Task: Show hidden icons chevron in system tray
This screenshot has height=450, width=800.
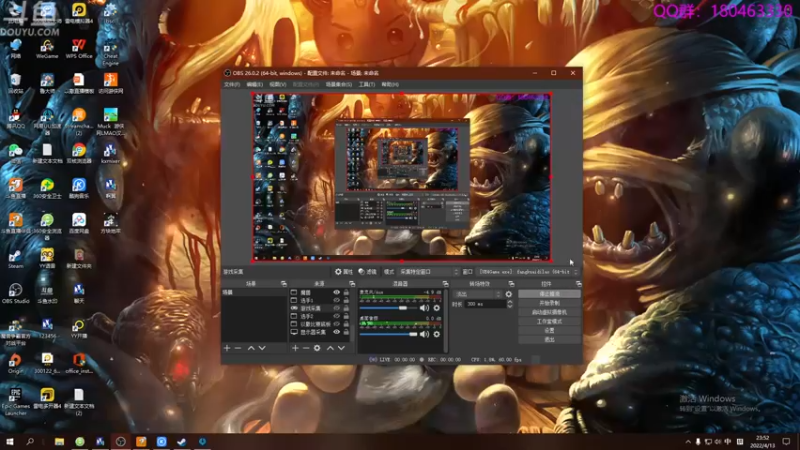Action: pos(688,442)
